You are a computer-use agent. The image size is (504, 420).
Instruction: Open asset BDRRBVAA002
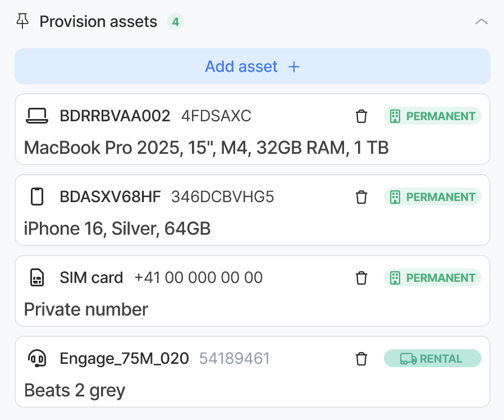click(x=114, y=116)
